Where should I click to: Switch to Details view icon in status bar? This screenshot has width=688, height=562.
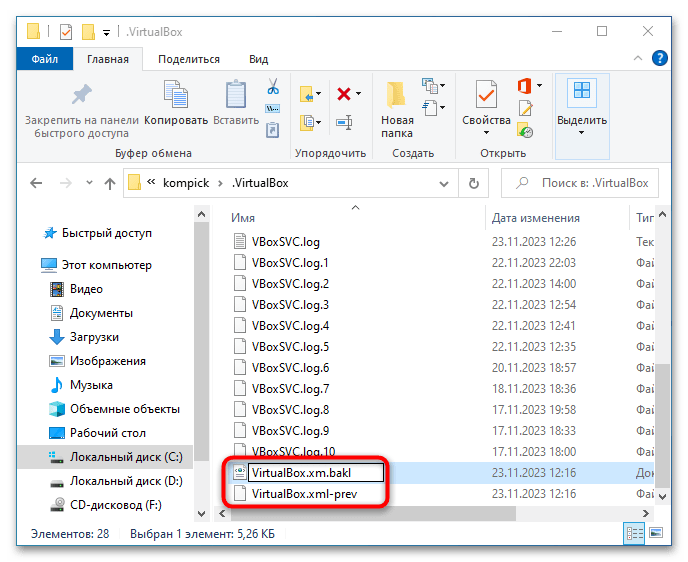634,533
